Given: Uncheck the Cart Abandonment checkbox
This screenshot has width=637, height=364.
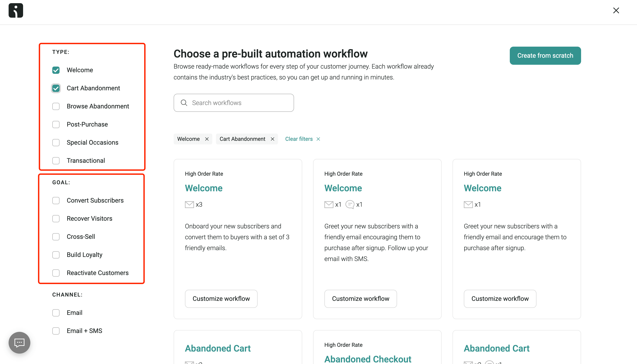Looking at the screenshot, I should tap(56, 88).
